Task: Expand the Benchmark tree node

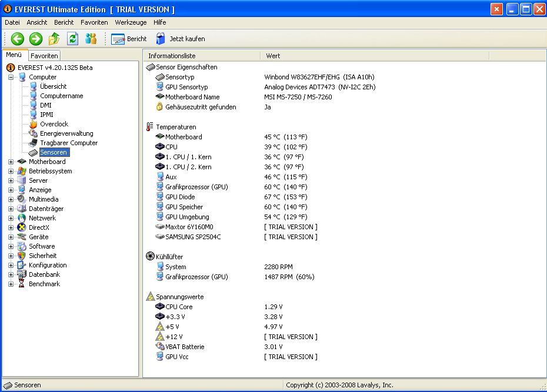Action: (11, 284)
